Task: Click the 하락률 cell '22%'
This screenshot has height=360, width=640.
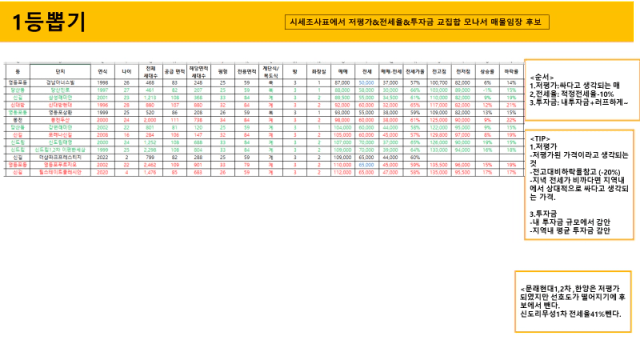Action: coord(511,120)
